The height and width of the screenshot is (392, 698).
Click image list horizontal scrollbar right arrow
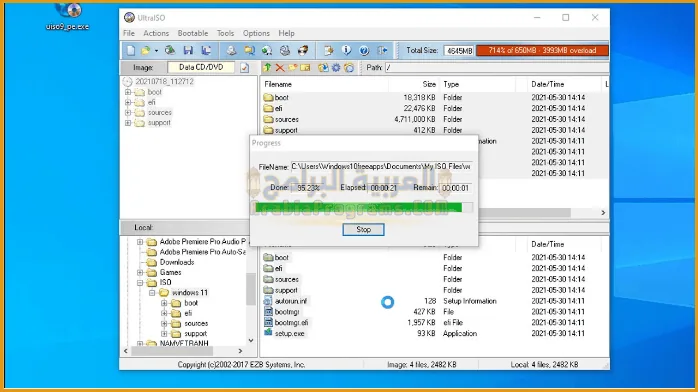coord(603,213)
